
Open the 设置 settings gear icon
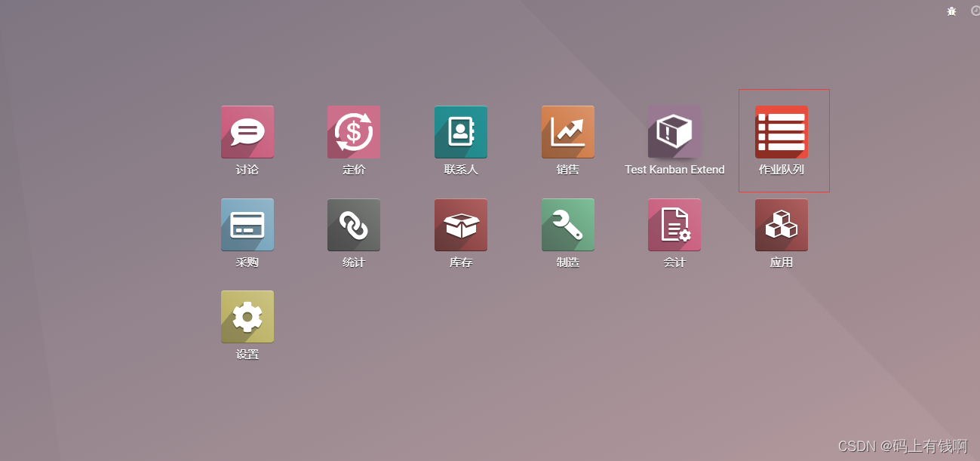click(247, 317)
